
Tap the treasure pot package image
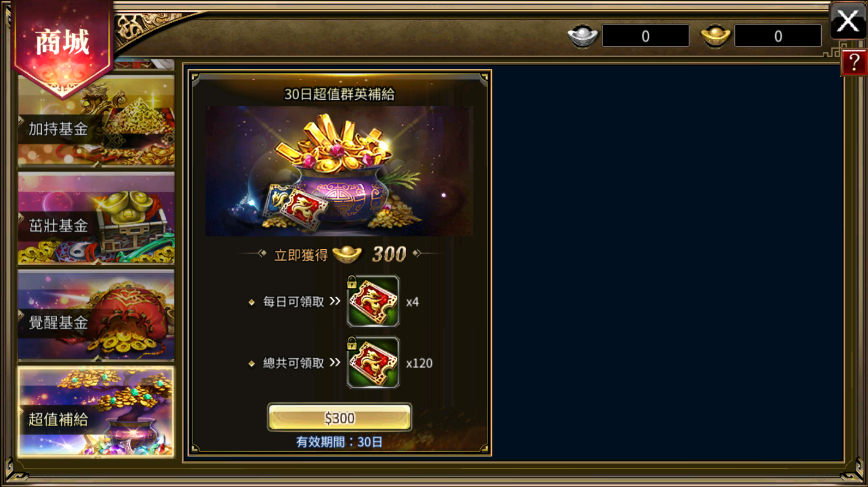point(339,171)
